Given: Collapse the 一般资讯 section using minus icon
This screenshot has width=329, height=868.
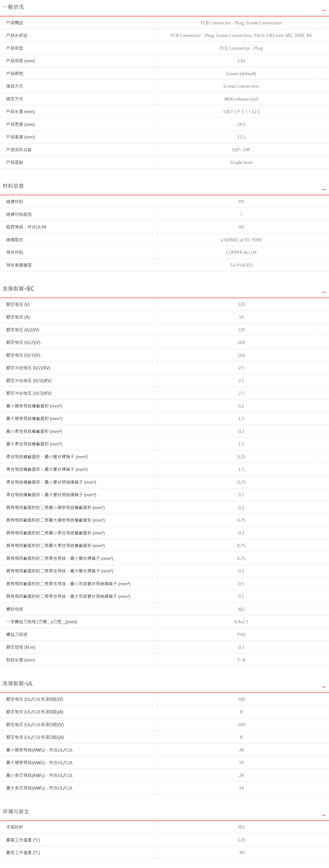Looking at the screenshot, I should pyautogui.click(x=323, y=11).
